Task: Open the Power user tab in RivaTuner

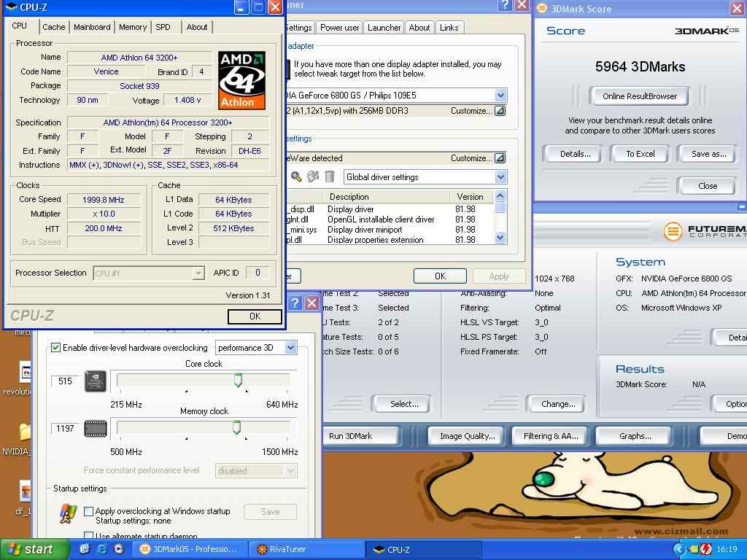Action: pos(340,28)
